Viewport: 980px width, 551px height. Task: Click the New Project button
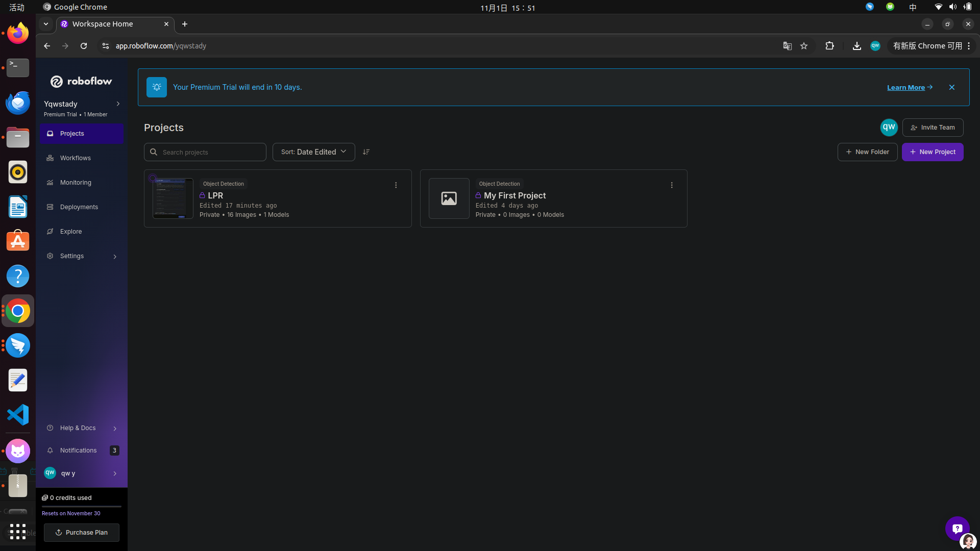click(x=932, y=152)
